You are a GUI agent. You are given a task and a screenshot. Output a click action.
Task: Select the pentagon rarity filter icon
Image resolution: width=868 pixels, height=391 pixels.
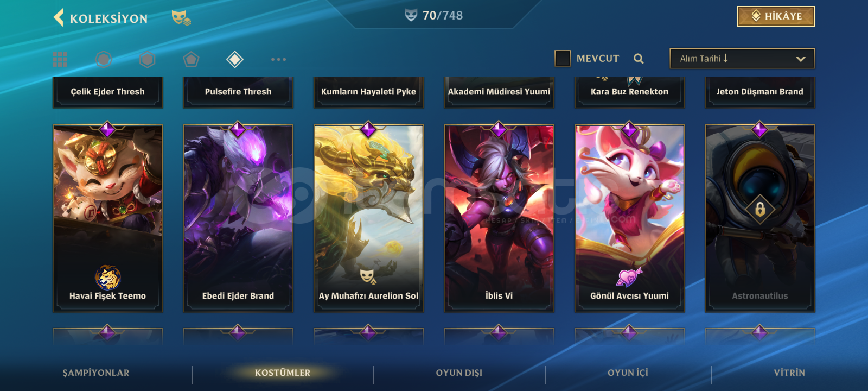[191, 59]
